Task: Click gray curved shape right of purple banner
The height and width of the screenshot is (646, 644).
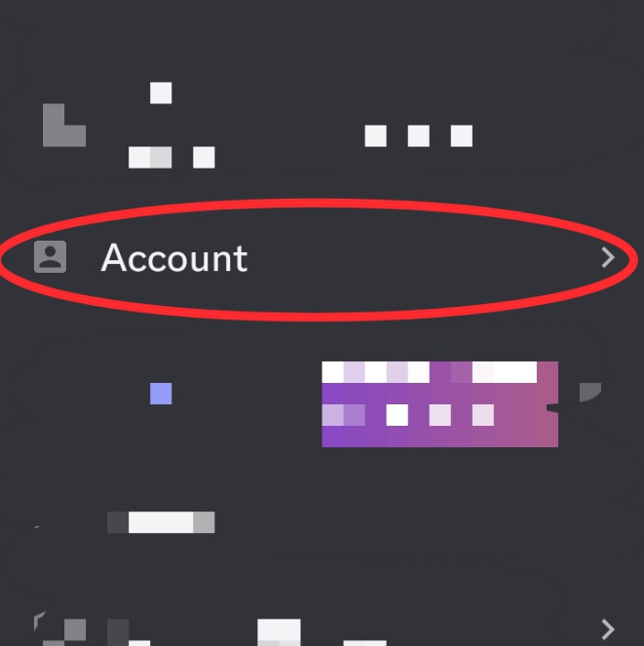Action: coord(590,392)
